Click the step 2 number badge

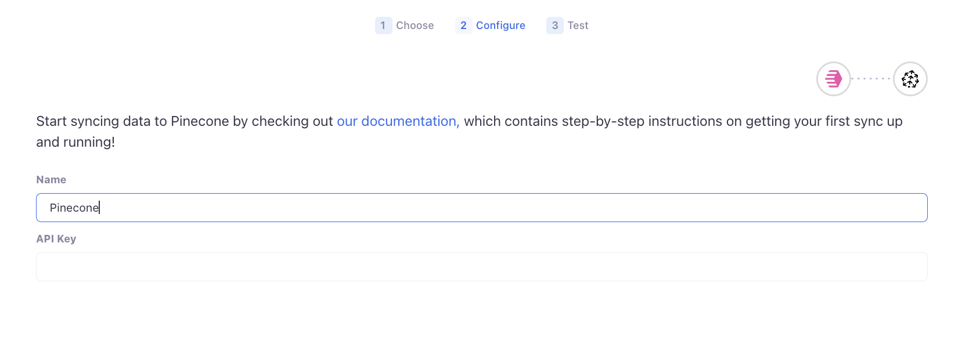(x=463, y=26)
